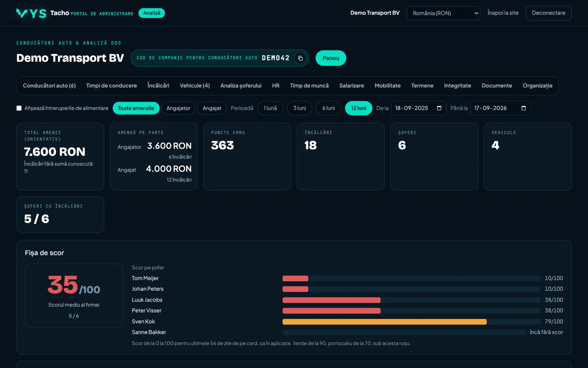Switch to Timpi de conducere tab

coord(112,86)
